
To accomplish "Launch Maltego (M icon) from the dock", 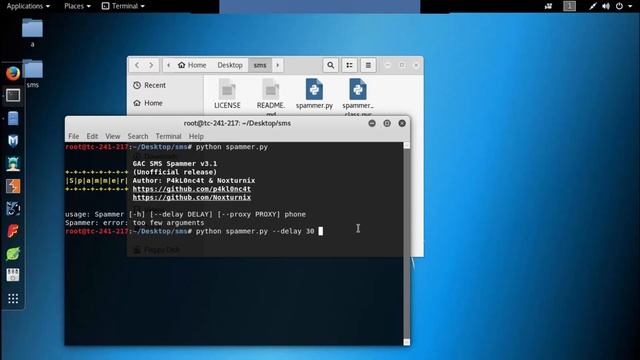I will tap(13, 141).
